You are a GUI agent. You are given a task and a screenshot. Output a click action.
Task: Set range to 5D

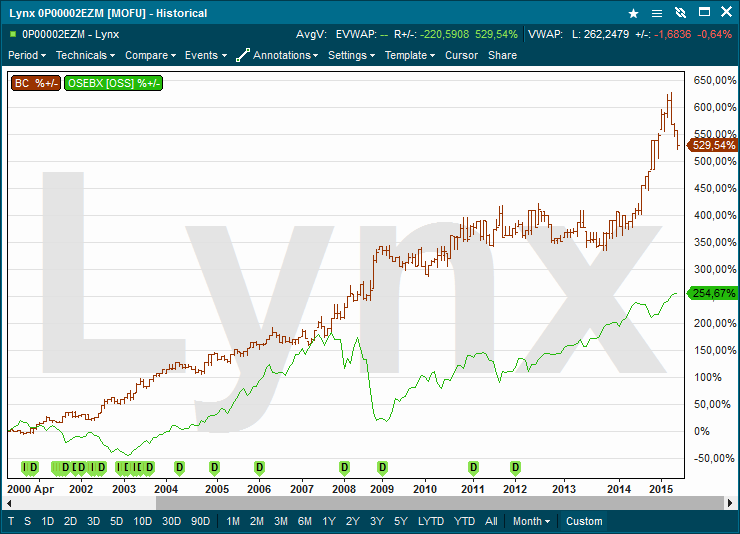pos(117,521)
